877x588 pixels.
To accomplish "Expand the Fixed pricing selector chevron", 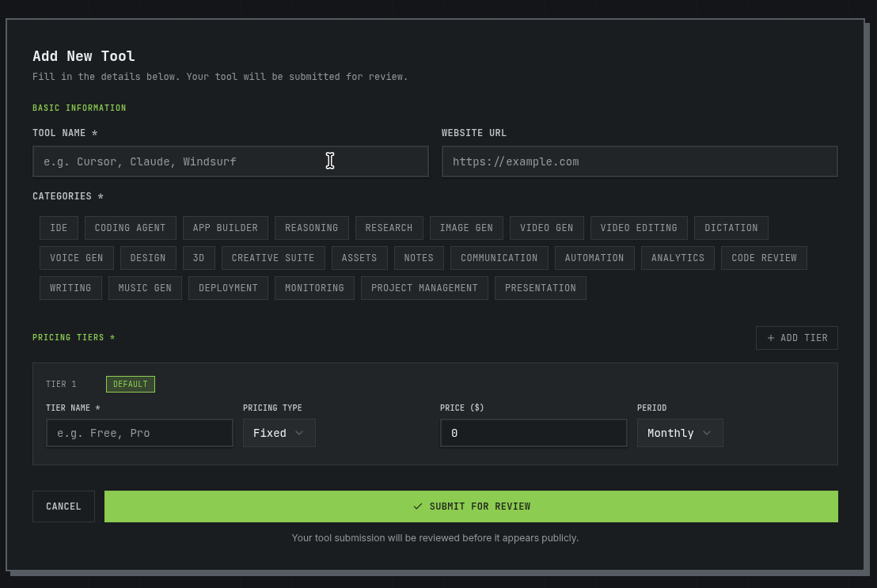I will click(x=299, y=433).
